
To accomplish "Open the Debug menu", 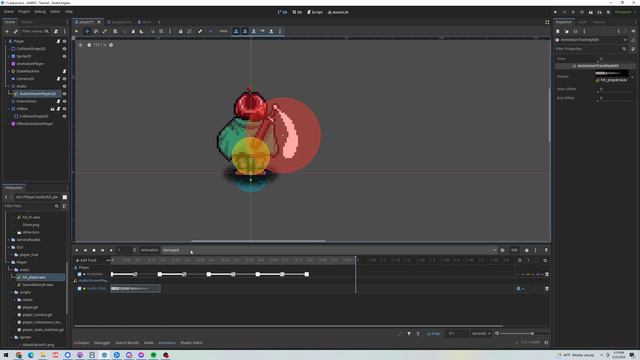I will pyautogui.click(x=40, y=12).
